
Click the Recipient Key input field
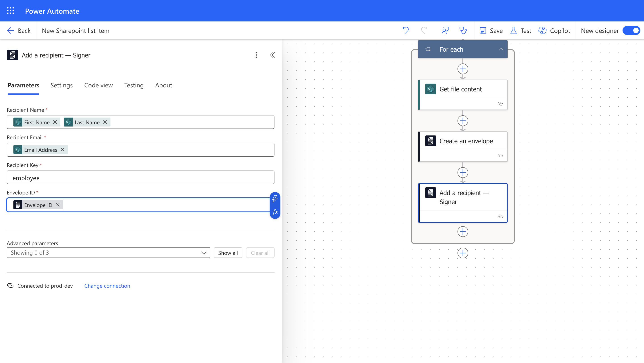click(x=140, y=178)
